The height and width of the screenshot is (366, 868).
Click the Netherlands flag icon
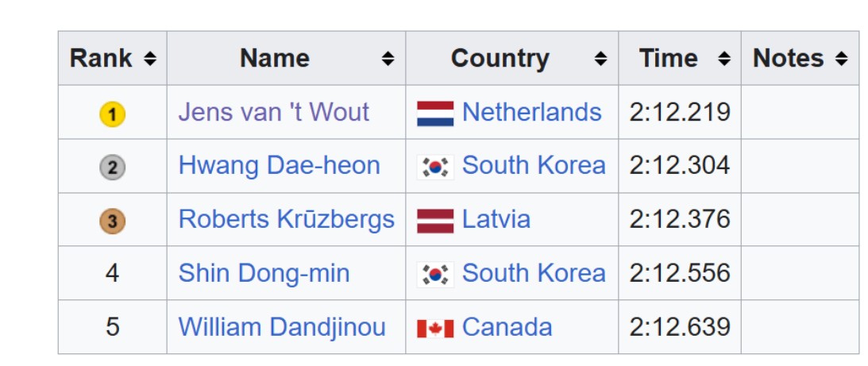click(435, 114)
